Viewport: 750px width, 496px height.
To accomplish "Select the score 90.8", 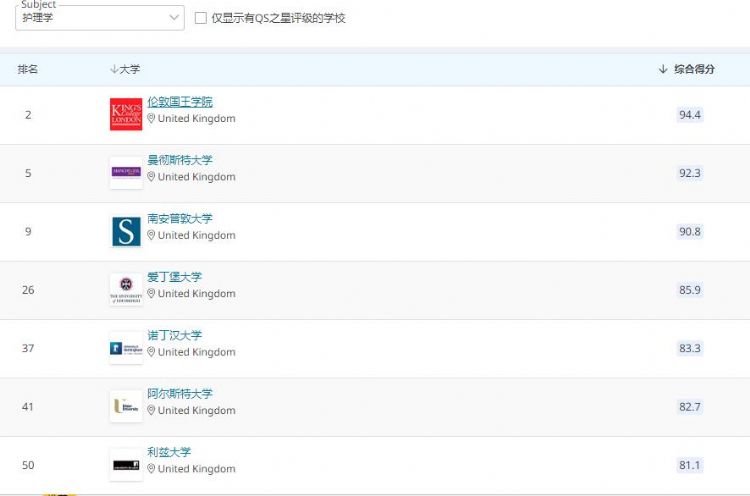I will click(690, 231).
